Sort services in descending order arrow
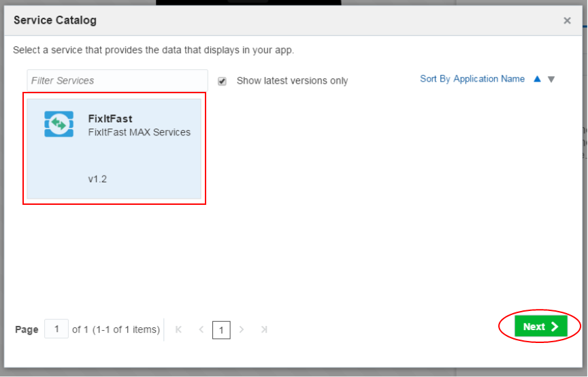The width and height of the screenshot is (588, 377). point(551,79)
